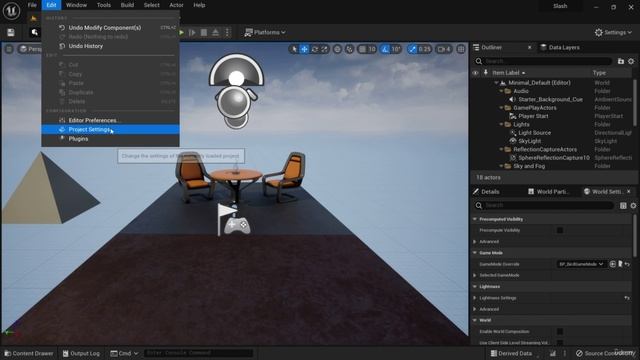Viewport: 640px width, 360px height.
Task: Open the Platforms dropdown
Action: [x=265, y=33]
